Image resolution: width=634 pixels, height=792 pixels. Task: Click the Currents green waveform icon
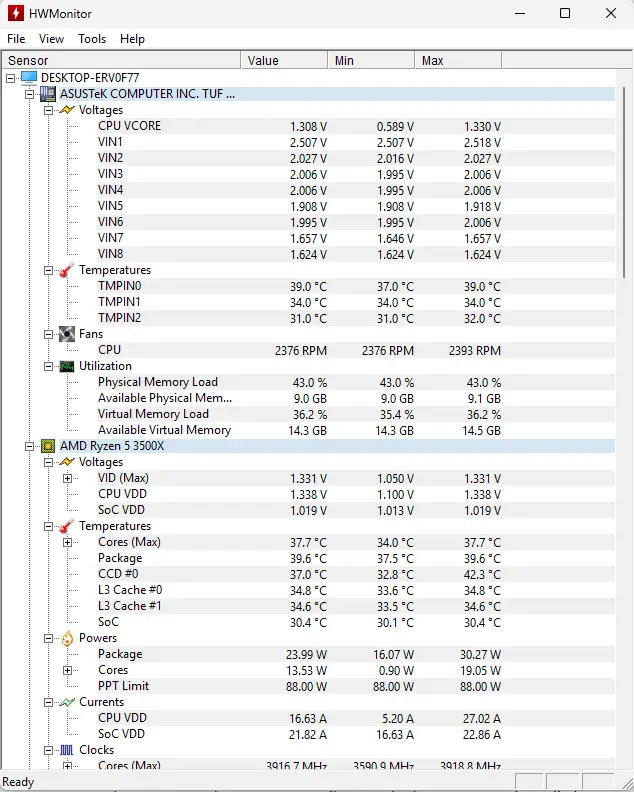(67, 702)
